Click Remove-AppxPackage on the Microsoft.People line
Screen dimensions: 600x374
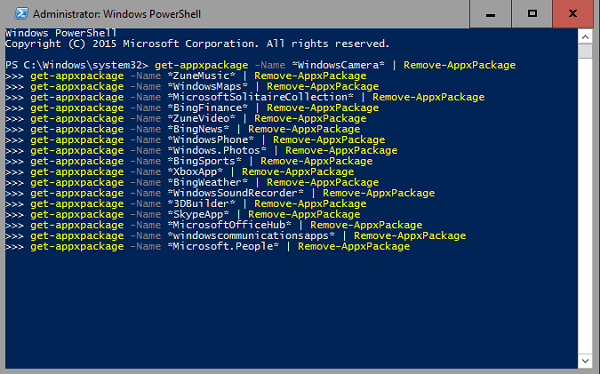tap(354, 247)
